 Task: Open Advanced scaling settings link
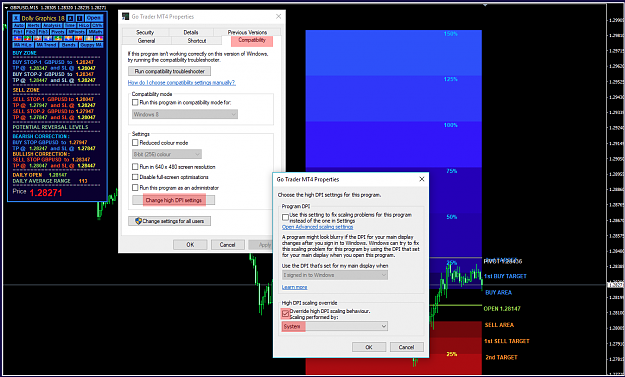click(317, 227)
